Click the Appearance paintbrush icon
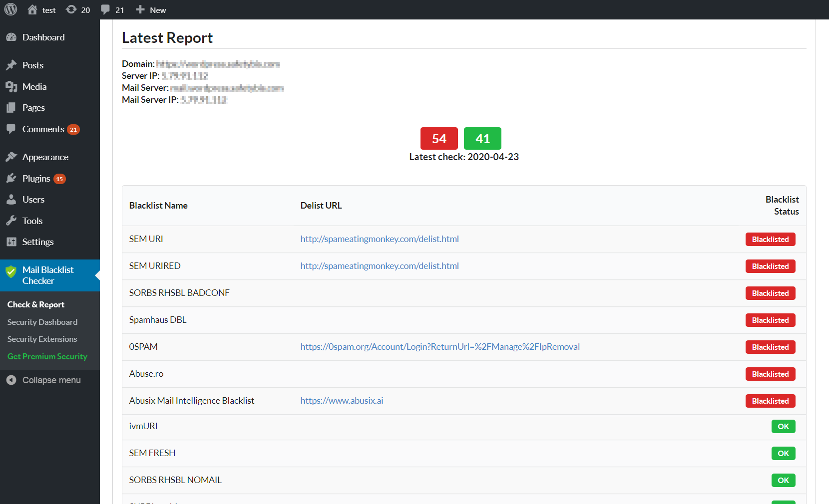The image size is (829, 504). pos(11,157)
